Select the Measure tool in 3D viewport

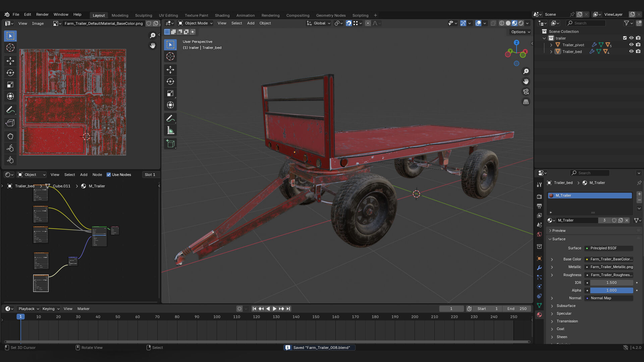point(170,130)
